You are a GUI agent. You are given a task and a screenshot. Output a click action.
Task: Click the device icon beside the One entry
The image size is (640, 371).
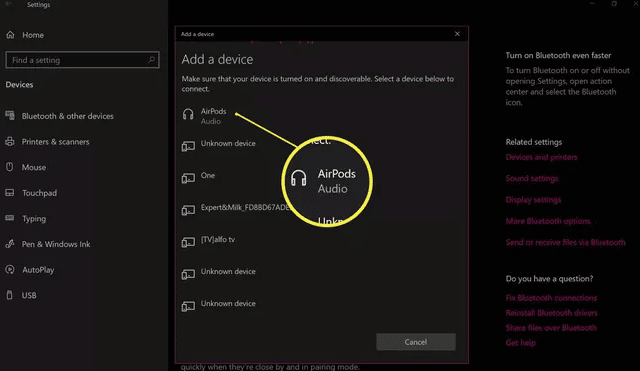tap(188, 178)
